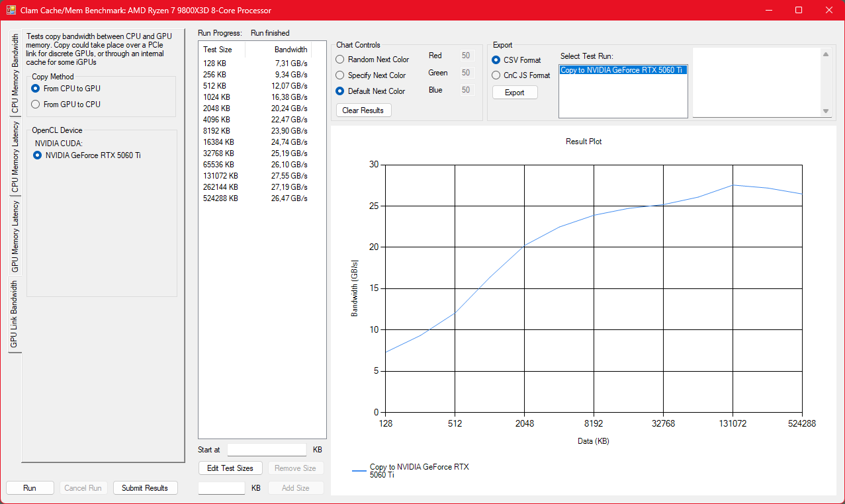Open the CPU Memory Latency tab
This screenshot has width=845, height=504.
pos(15,157)
